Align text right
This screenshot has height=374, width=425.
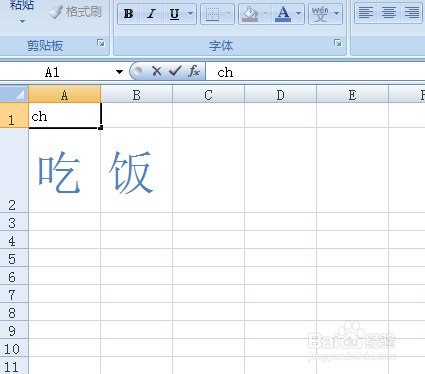[x=412, y=13]
